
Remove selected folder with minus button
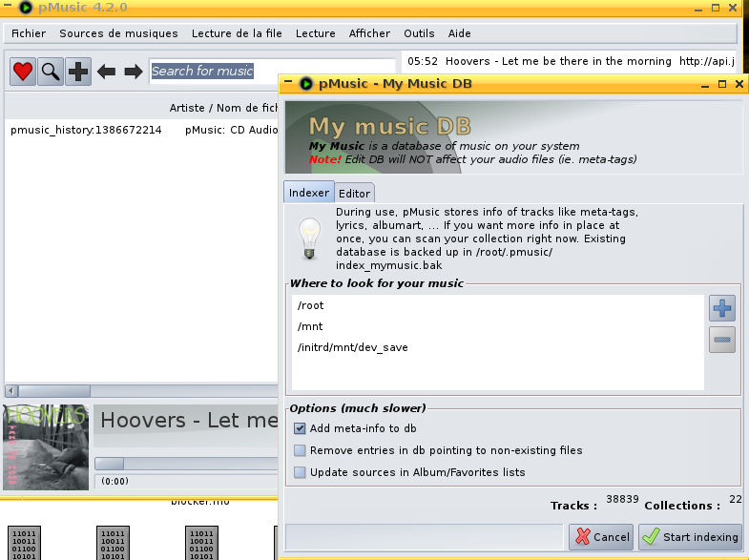721,340
